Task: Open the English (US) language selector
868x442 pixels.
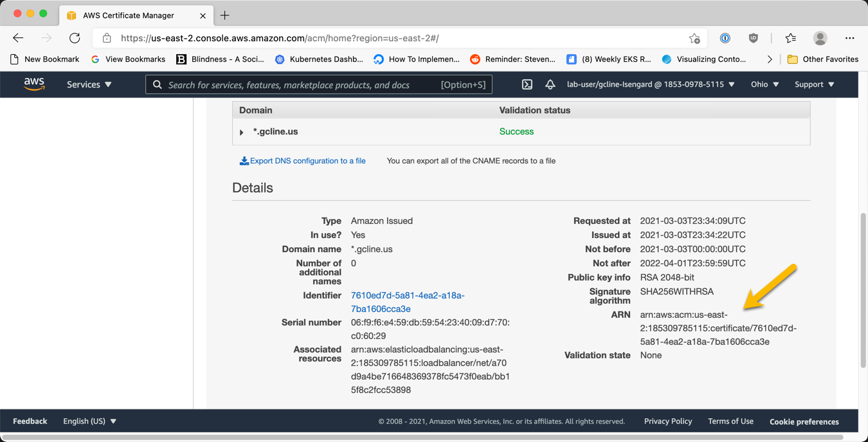Action: (x=89, y=421)
